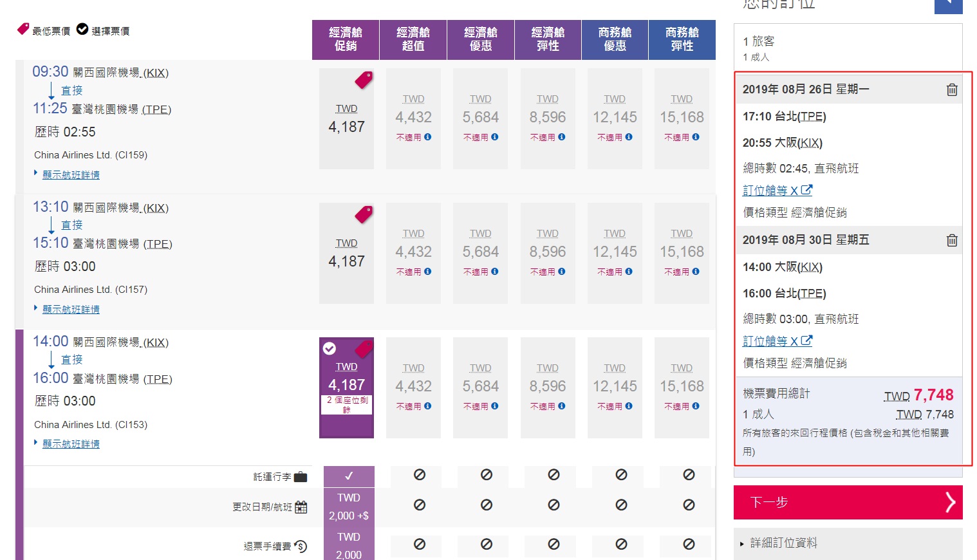The height and width of the screenshot is (560, 977).
Task: Expand flight details for CI159
Action: point(71,175)
